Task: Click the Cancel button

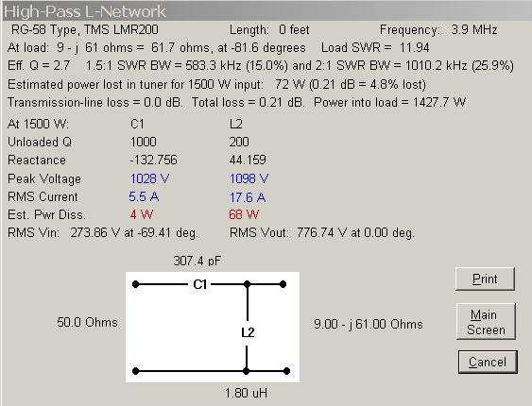Action: (x=488, y=362)
